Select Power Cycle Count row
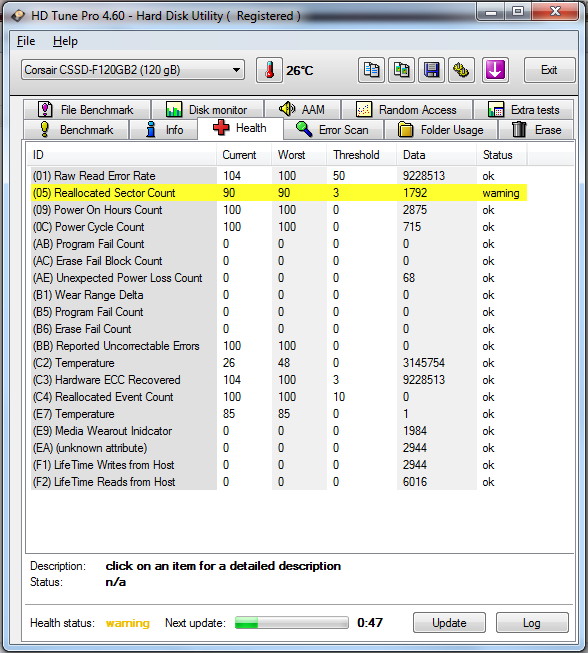The image size is (588, 653). click(279, 227)
